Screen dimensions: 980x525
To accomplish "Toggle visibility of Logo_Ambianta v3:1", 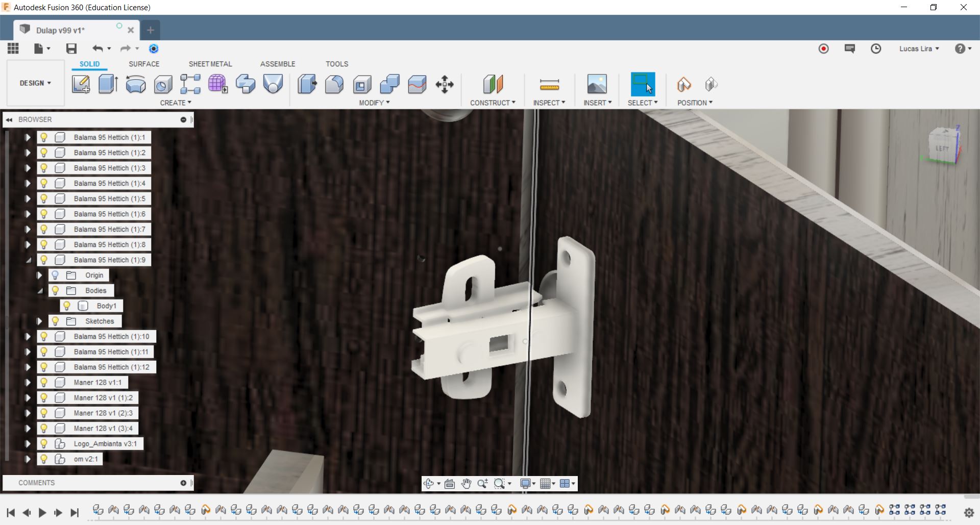I will point(43,444).
